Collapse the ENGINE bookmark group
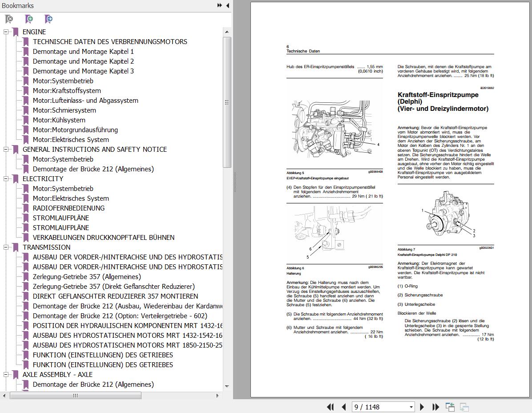532x413 pixels. click(x=6, y=32)
